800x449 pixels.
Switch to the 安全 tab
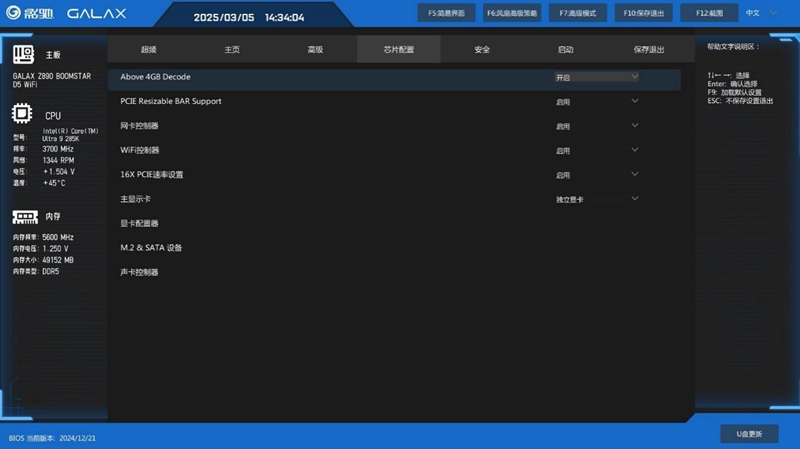[482, 49]
